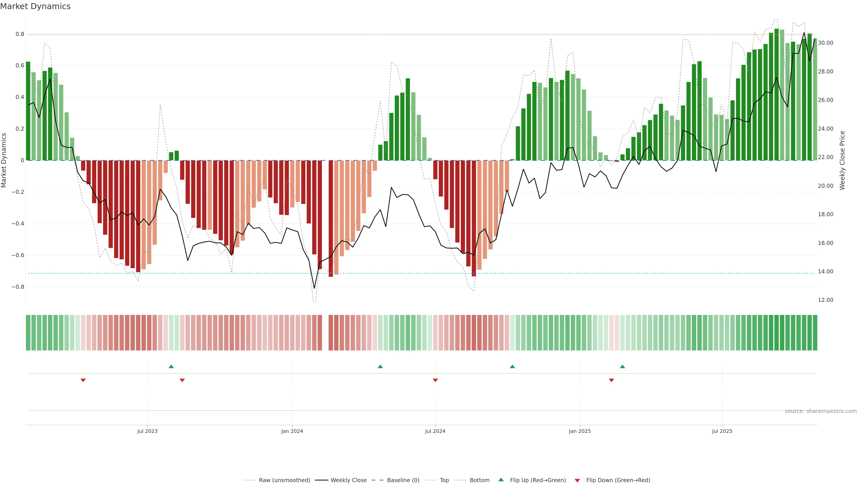Click the green Flip Up triangle before Jul 2024
868x488 pixels.
[380, 366]
